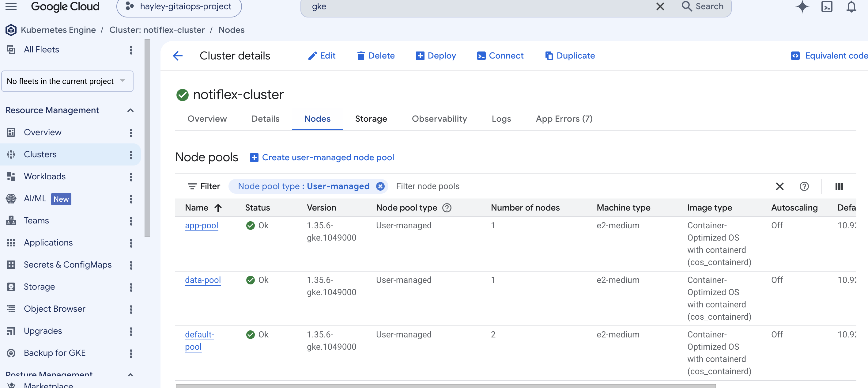Clear all node pool filters
This screenshot has height=388, width=868.
click(x=780, y=186)
